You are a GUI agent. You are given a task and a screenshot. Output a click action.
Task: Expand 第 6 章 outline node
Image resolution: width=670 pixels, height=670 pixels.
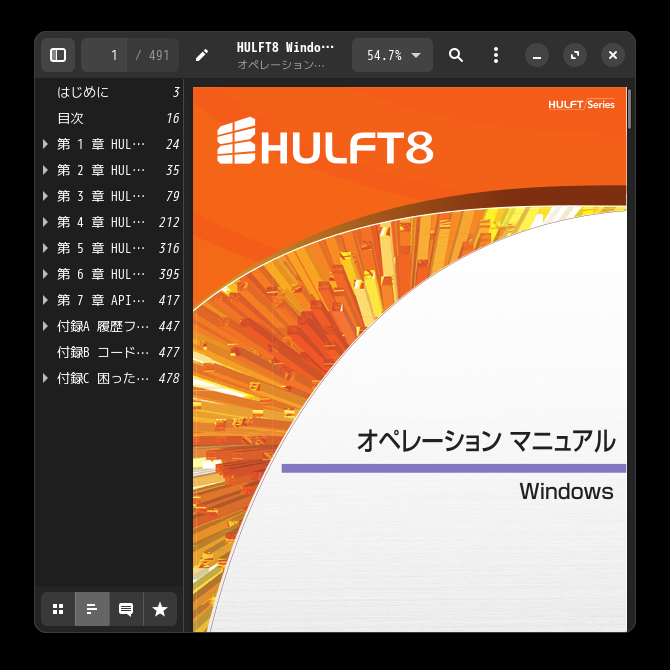45,274
